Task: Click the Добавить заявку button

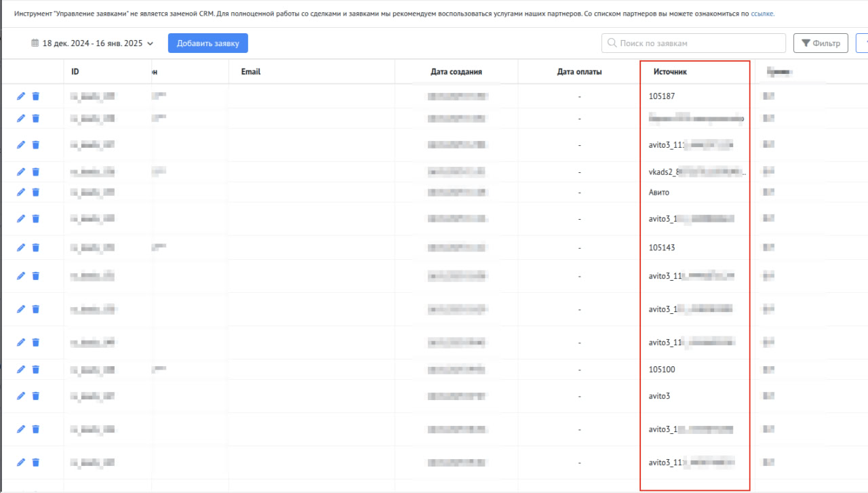Action: pyautogui.click(x=208, y=43)
